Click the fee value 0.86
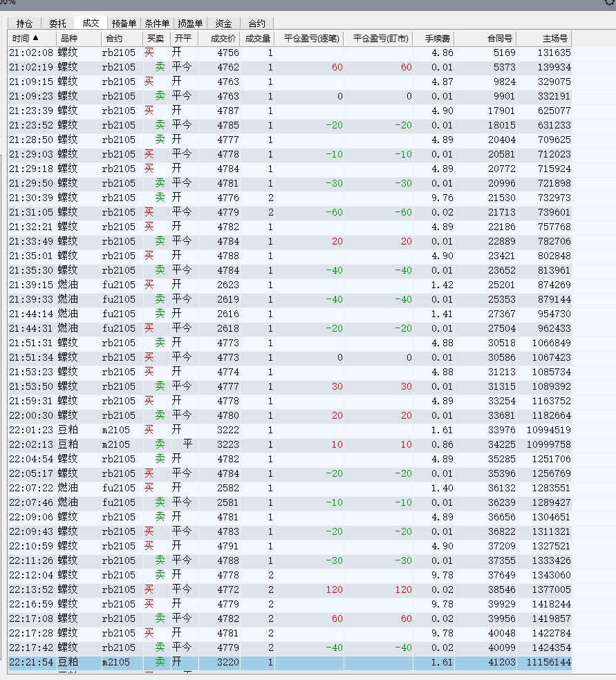Viewport: 616px width, 680px height. pos(442,445)
